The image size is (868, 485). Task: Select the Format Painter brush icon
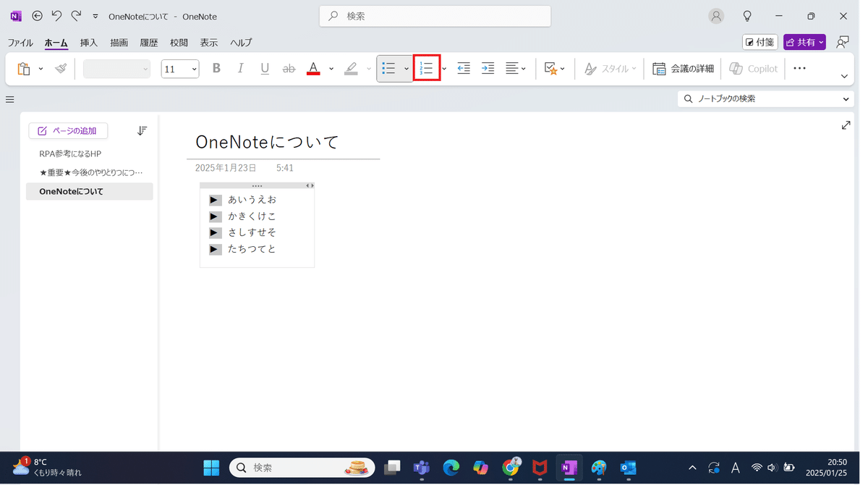point(61,69)
